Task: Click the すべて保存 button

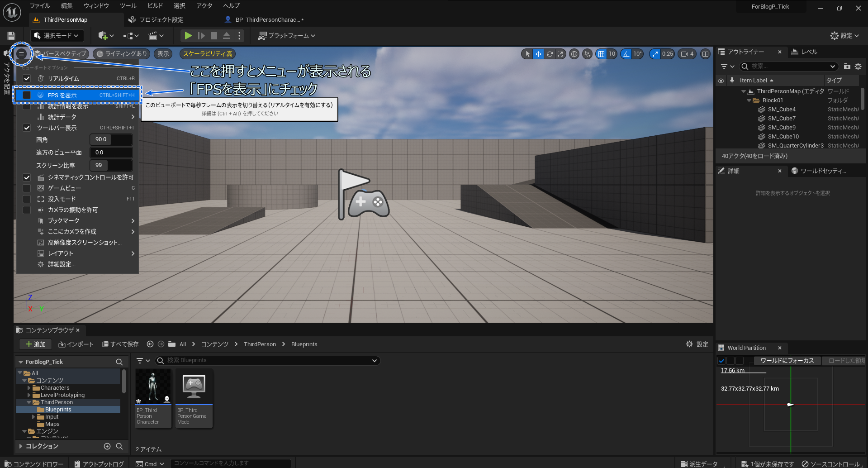Action: click(120, 344)
